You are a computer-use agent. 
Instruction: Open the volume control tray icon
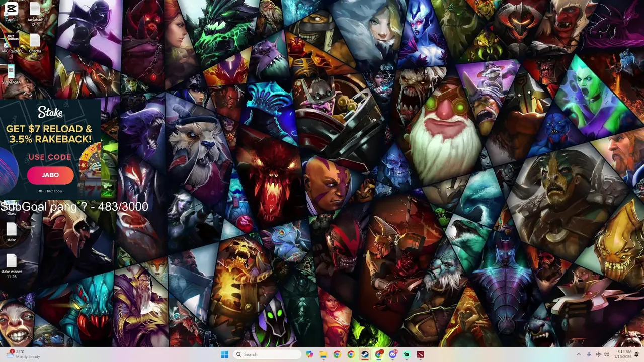[x=607, y=354]
